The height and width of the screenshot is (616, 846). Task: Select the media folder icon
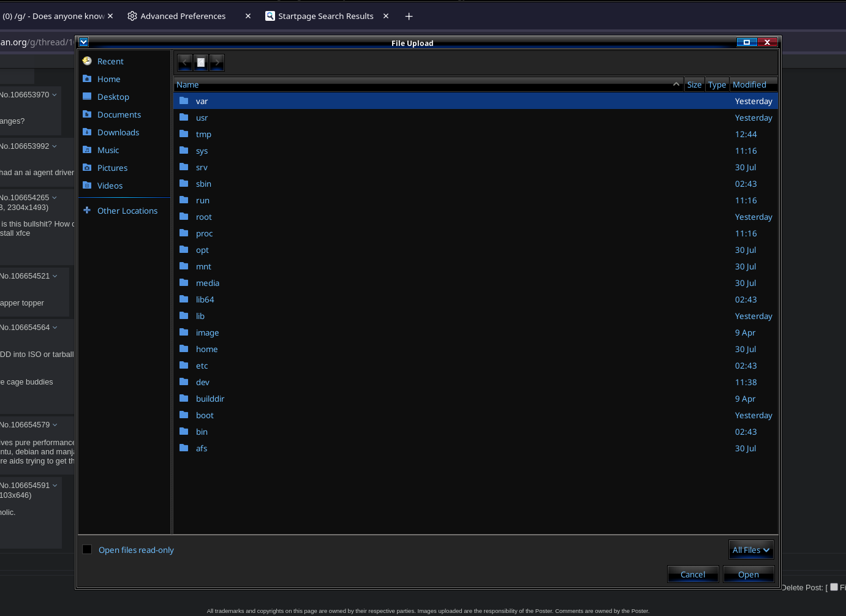(184, 283)
